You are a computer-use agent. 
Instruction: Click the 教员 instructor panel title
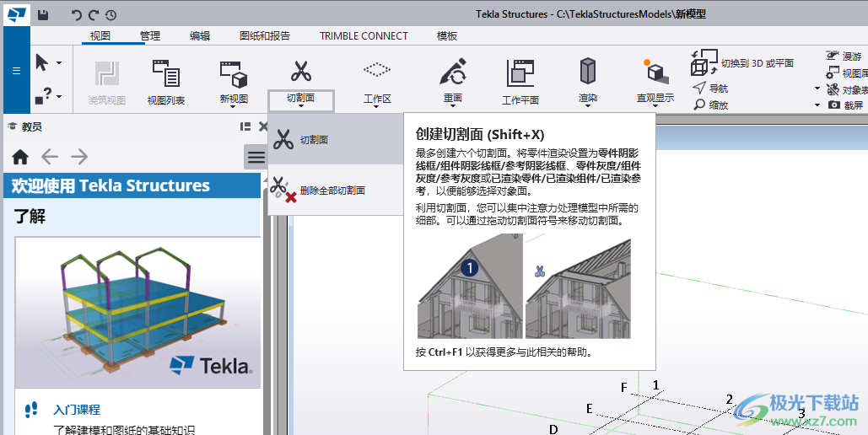(x=31, y=126)
